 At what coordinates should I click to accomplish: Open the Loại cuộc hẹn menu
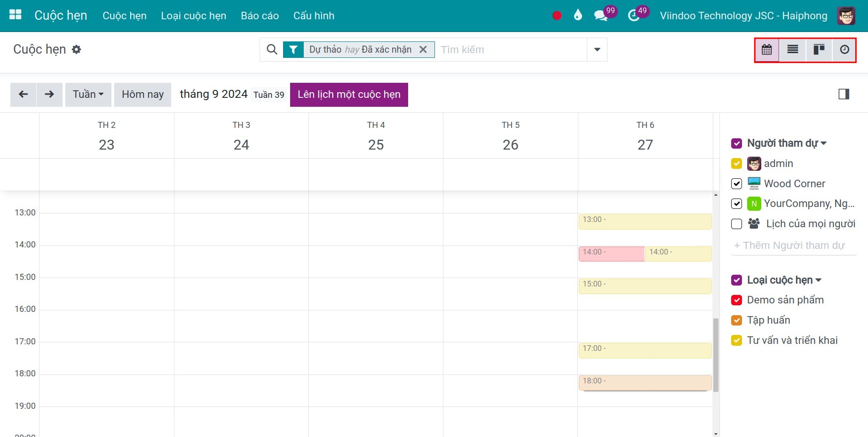point(194,16)
